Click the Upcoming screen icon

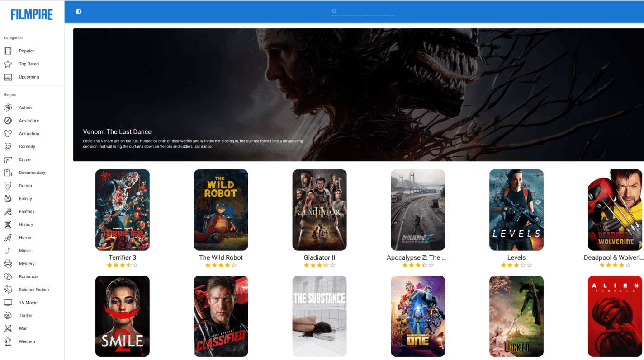click(x=8, y=77)
